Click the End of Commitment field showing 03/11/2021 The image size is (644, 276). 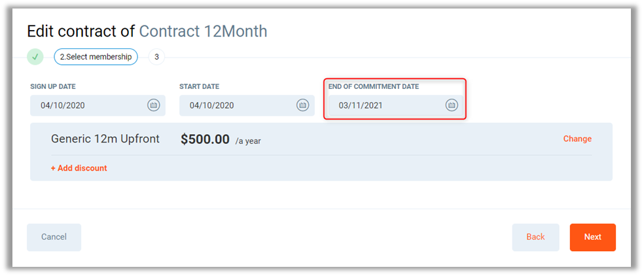384,105
